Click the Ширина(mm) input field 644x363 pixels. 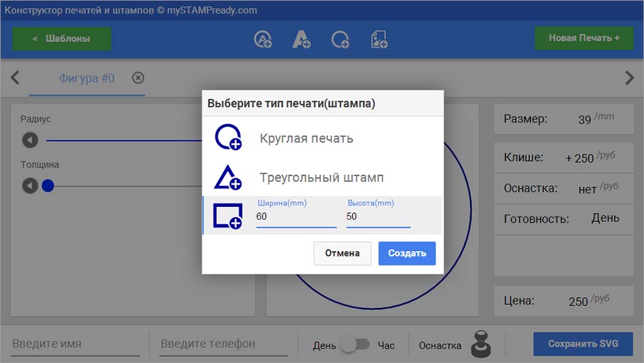point(296,216)
